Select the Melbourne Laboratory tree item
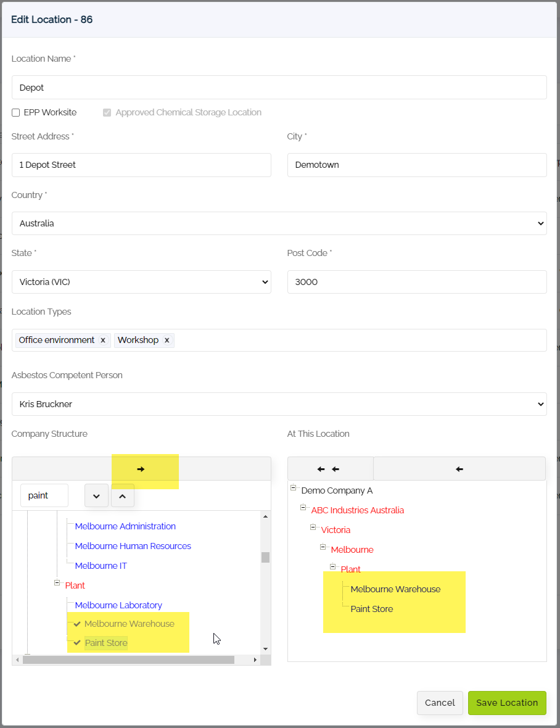 118,605
